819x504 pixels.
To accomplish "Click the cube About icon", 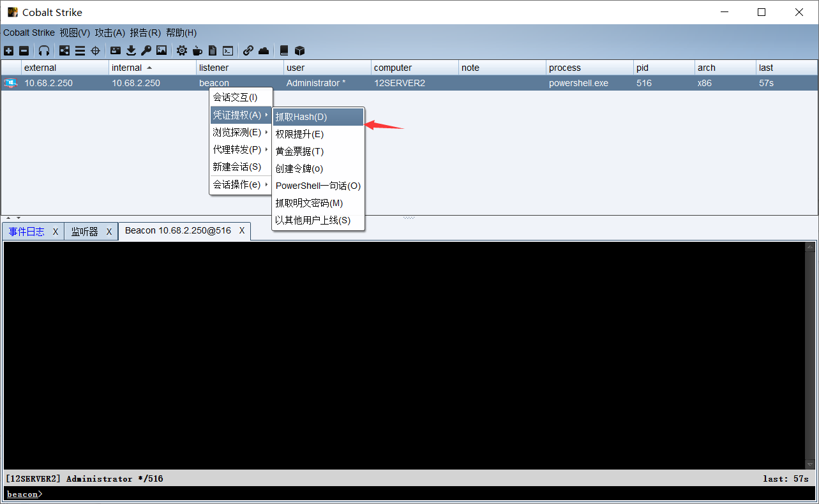I will 299,50.
